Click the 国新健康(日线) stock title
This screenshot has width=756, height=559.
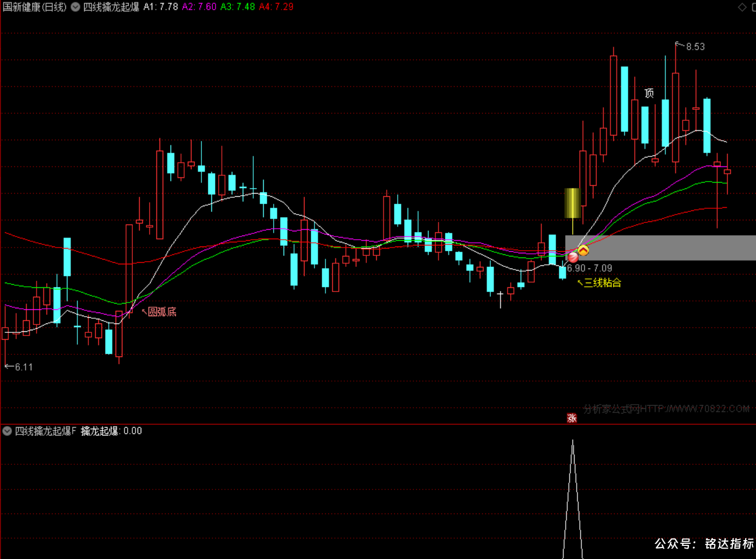coord(35,7)
